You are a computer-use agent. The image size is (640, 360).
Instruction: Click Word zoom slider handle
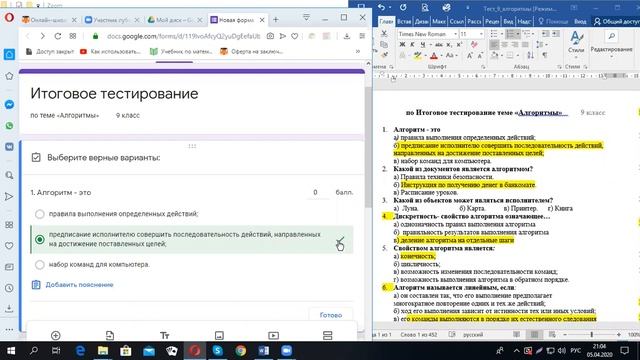(x=591, y=334)
